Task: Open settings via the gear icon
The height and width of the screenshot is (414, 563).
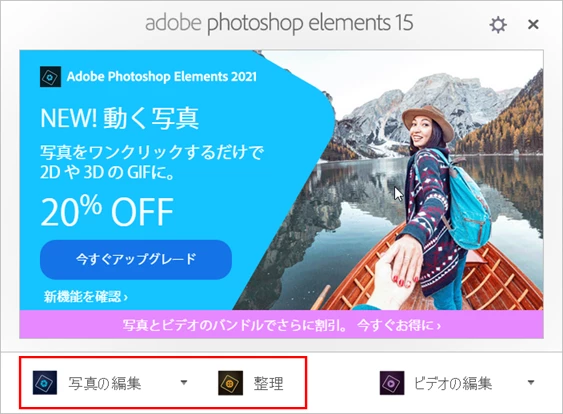Action: point(498,25)
